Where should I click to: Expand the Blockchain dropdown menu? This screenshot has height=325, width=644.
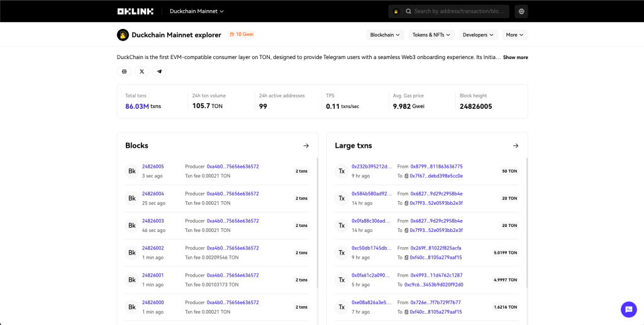pos(385,35)
